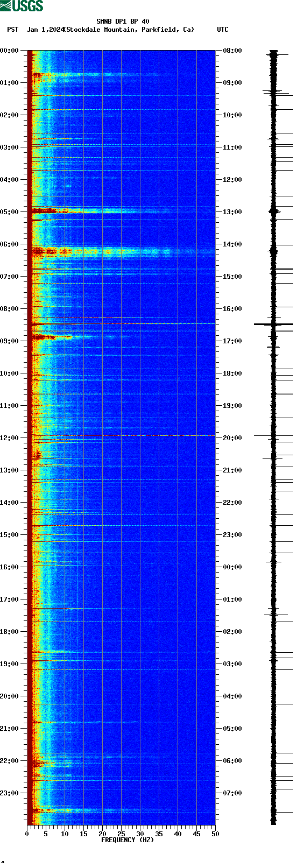Image resolution: width=297 pixels, height=868 pixels.
Task: Click the '06:00' PST time label
Action: [x=10, y=244]
